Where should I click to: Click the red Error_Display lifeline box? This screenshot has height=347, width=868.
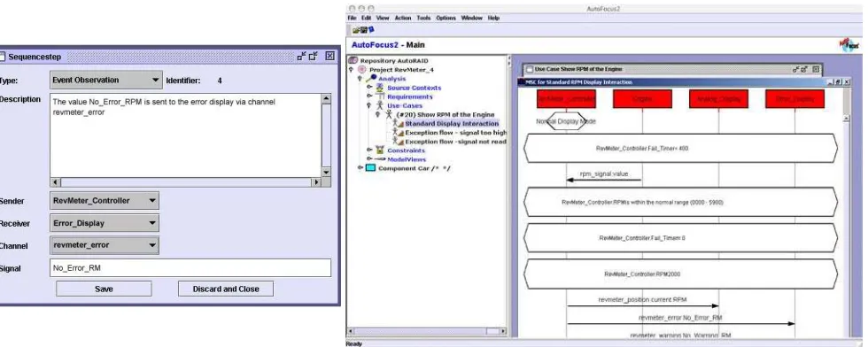[795, 99]
